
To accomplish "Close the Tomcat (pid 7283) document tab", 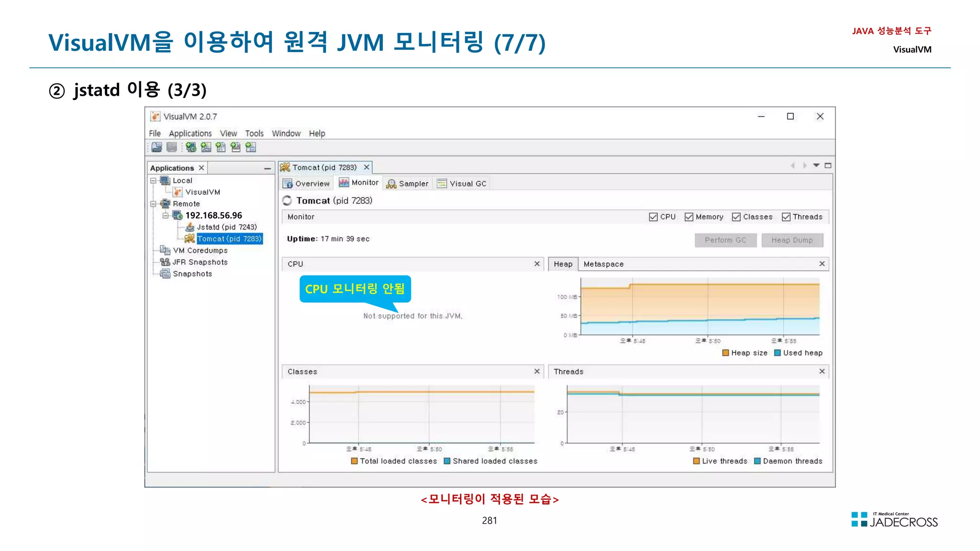I will (x=367, y=167).
